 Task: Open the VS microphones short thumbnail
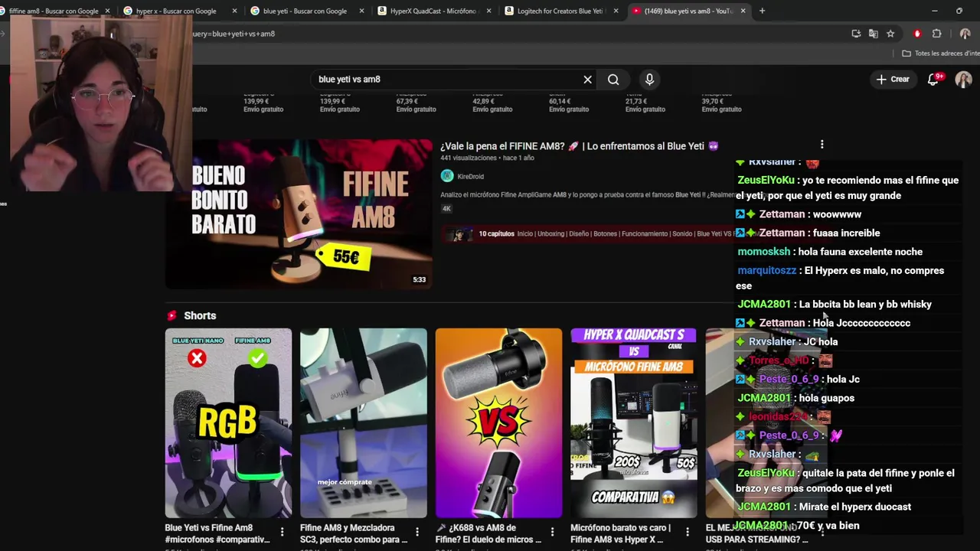click(x=498, y=423)
